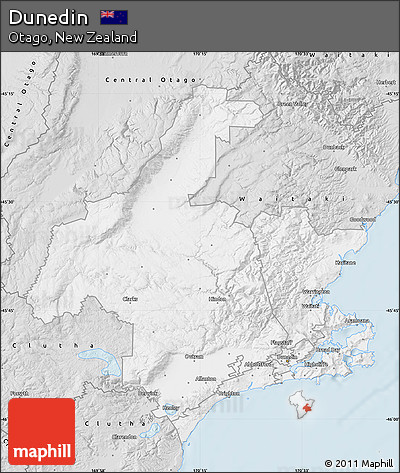The height and width of the screenshot is (473, 400).
Task: Click the 'Allanton' town label
Action: [205, 379]
